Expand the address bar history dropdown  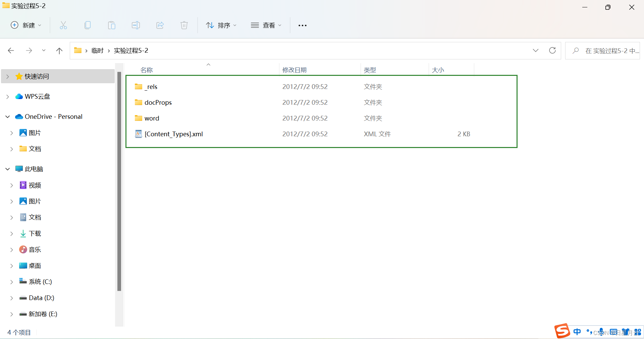pyautogui.click(x=536, y=50)
